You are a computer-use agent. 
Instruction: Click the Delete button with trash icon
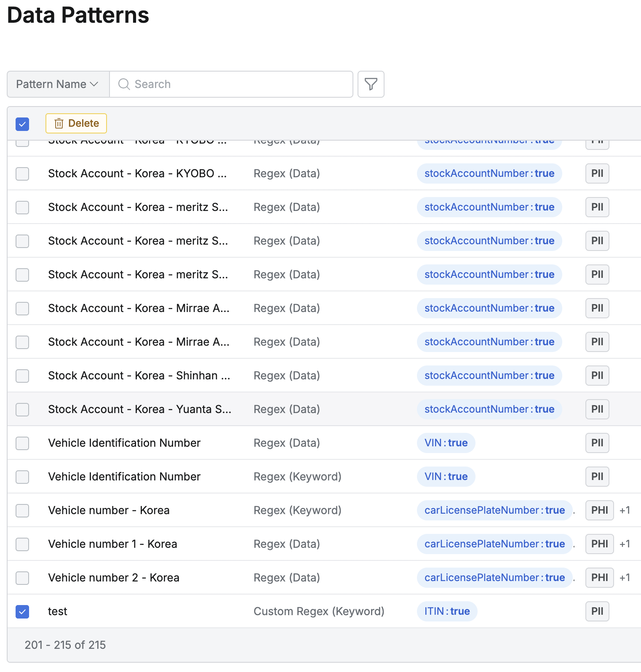coord(76,123)
